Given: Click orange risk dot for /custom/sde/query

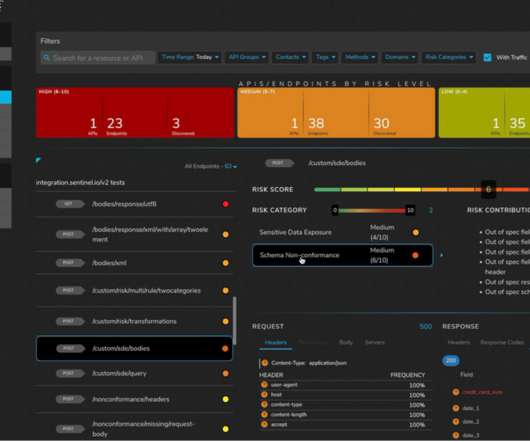Looking at the screenshot, I should click(225, 373).
